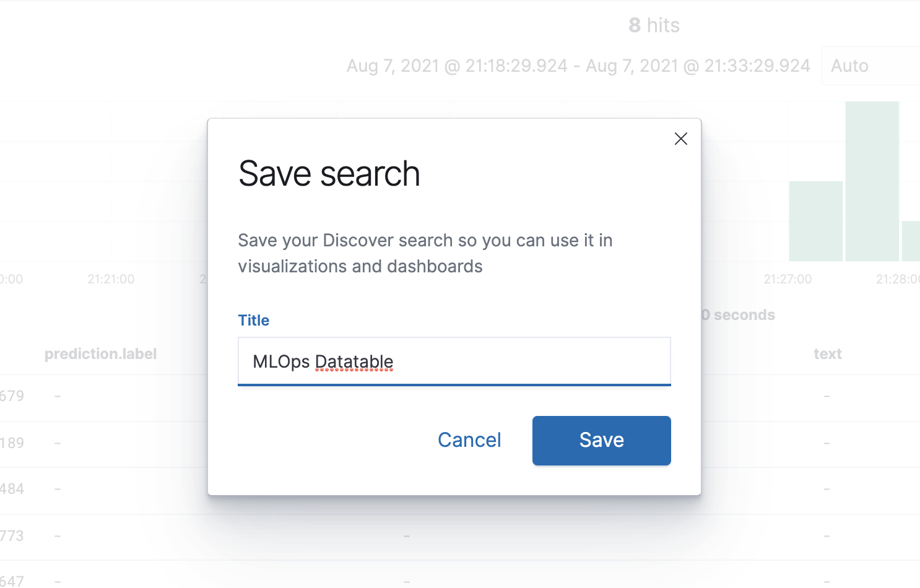Click the partial histogram bar at right edge
Screen dimensions: 920x588
(x=911, y=241)
